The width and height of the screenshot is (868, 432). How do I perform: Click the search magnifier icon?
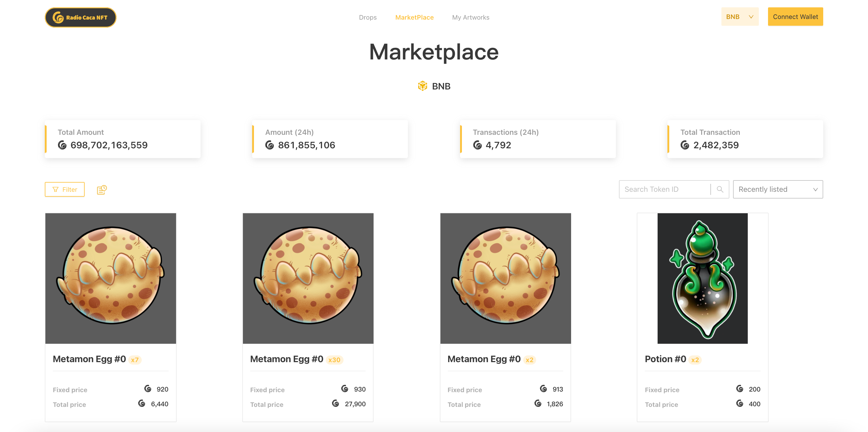point(720,189)
